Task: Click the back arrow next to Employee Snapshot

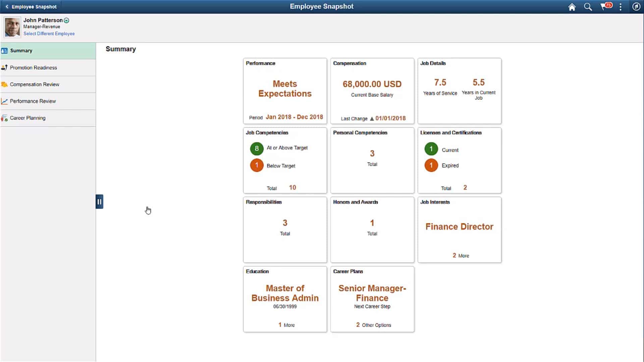Action: [x=6, y=6]
